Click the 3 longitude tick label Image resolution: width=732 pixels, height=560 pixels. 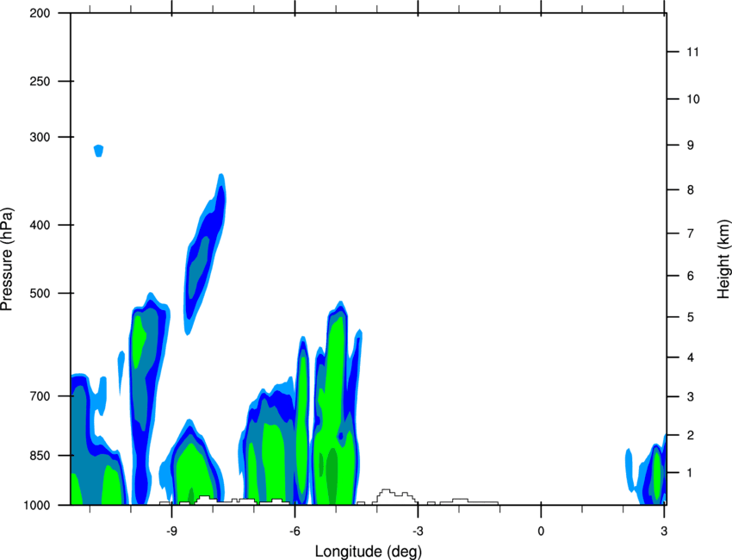point(664,532)
